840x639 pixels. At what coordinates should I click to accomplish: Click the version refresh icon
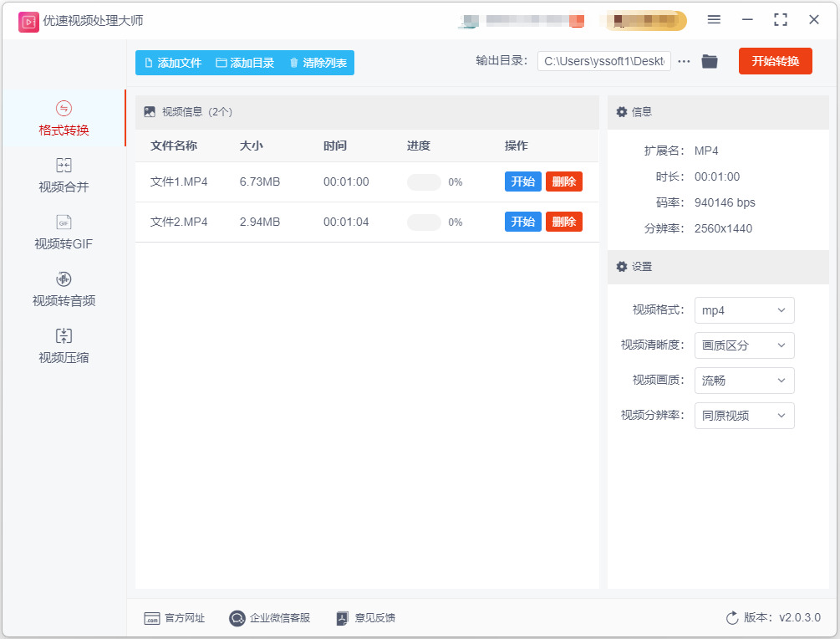pos(732,618)
